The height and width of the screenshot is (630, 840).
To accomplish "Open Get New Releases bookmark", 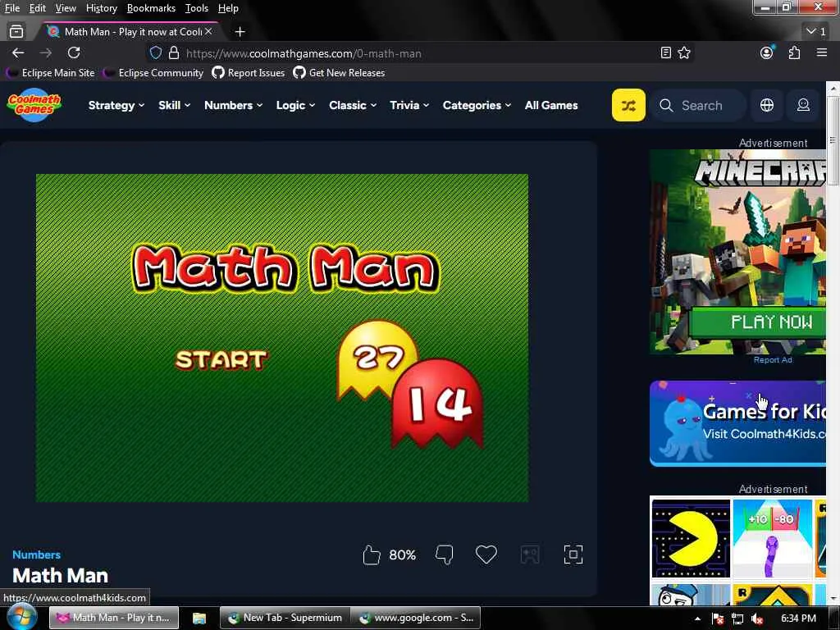I will point(339,73).
